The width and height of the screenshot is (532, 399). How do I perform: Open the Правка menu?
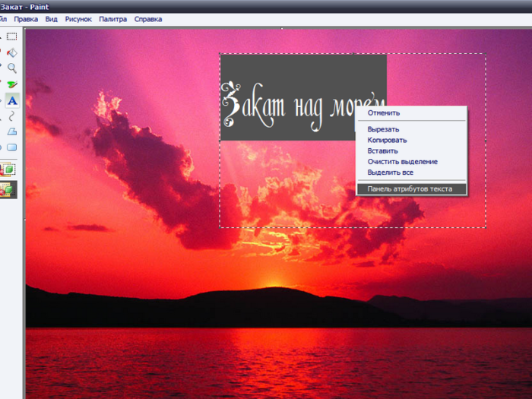click(x=26, y=18)
